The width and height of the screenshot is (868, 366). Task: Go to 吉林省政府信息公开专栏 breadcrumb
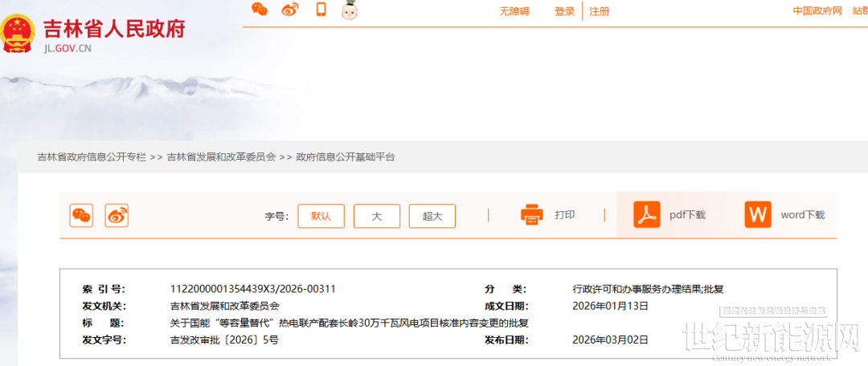(x=92, y=157)
